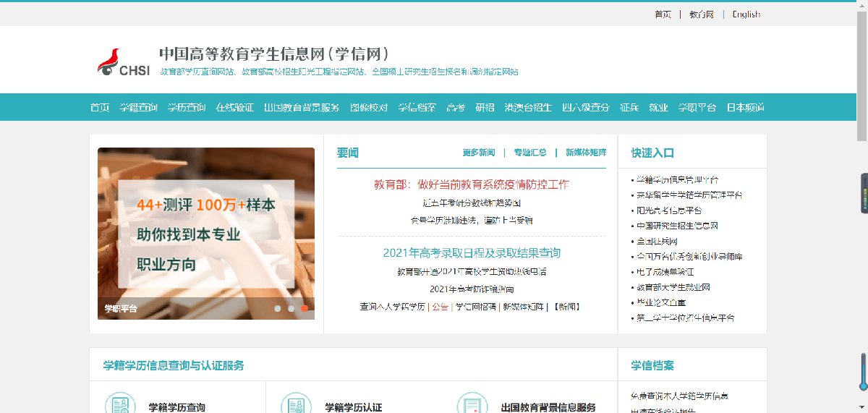Click the 学籍学历信息查询与认证服务 section heading
This screenshot has width=868, height=413.
click(174, 366)
